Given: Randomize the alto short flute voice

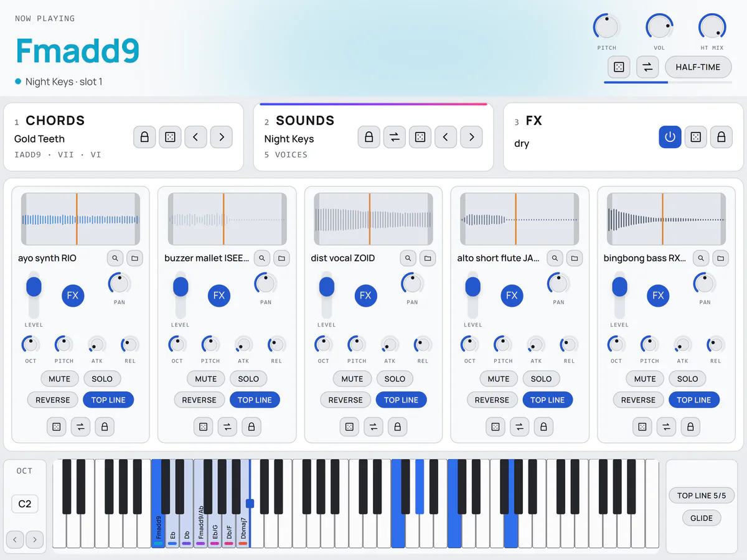Looking at the screenshot, I should pos(496,427).
